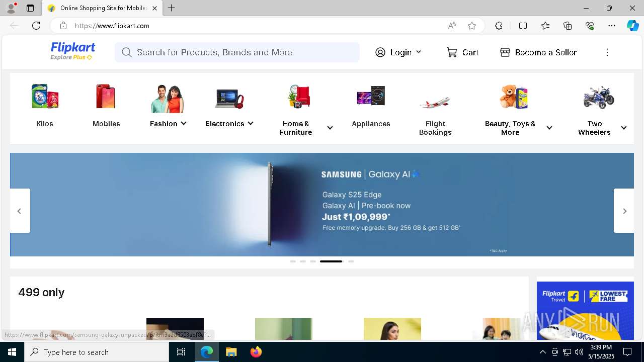Click the browser Refresh button
Screen dimensions: 644x362
36,26
